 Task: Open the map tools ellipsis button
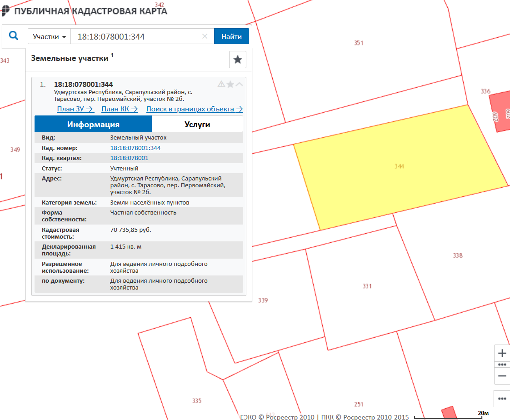[502, 399]
